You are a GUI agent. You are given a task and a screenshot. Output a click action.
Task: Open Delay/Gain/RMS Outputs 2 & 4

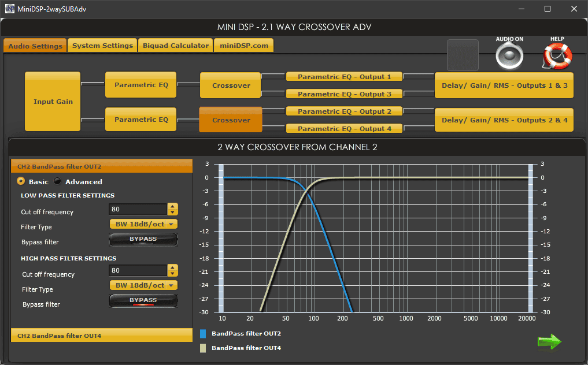(x=504, y=120)
